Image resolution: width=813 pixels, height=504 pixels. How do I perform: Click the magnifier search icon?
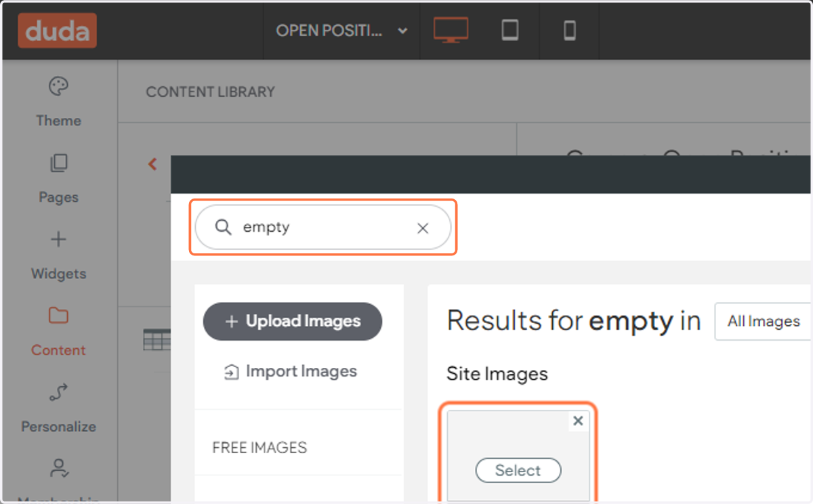(223, 227)
